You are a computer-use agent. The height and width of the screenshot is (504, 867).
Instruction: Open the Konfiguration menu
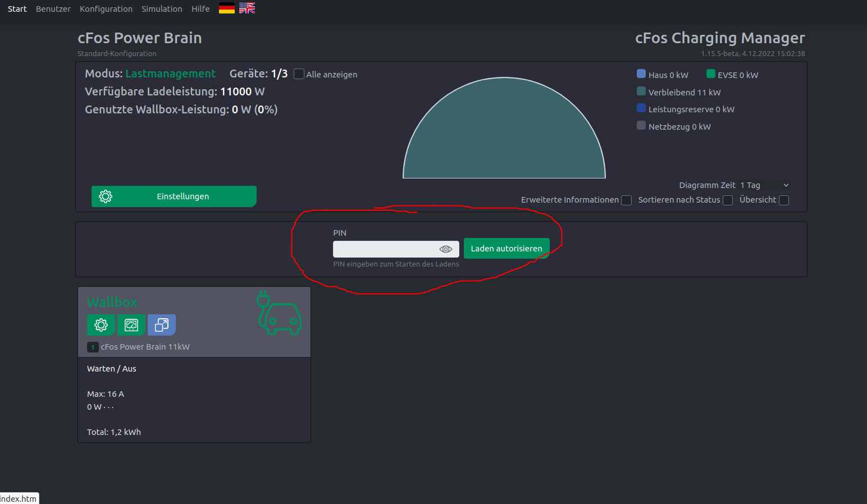106,9
